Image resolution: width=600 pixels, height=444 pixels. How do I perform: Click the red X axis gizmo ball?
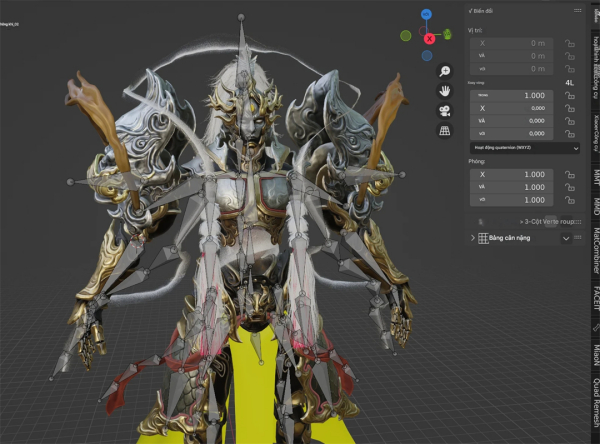(x=429, y=38)
